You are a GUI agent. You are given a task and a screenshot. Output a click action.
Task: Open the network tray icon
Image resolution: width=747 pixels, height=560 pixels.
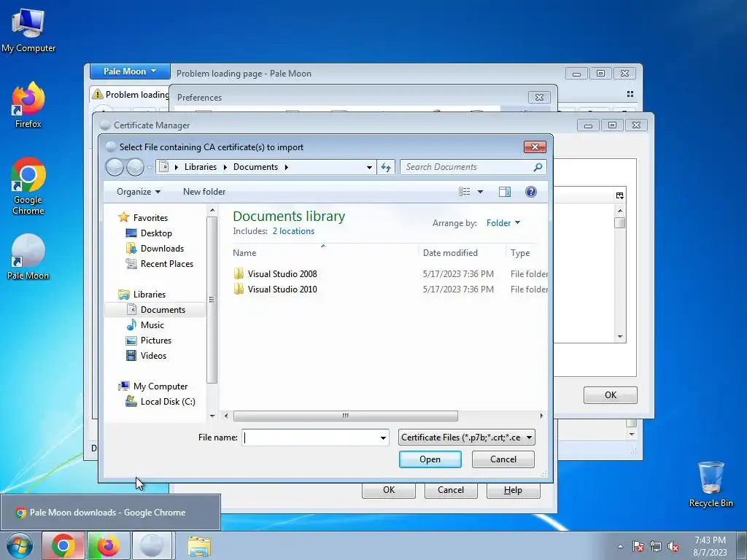coord(656,547)
